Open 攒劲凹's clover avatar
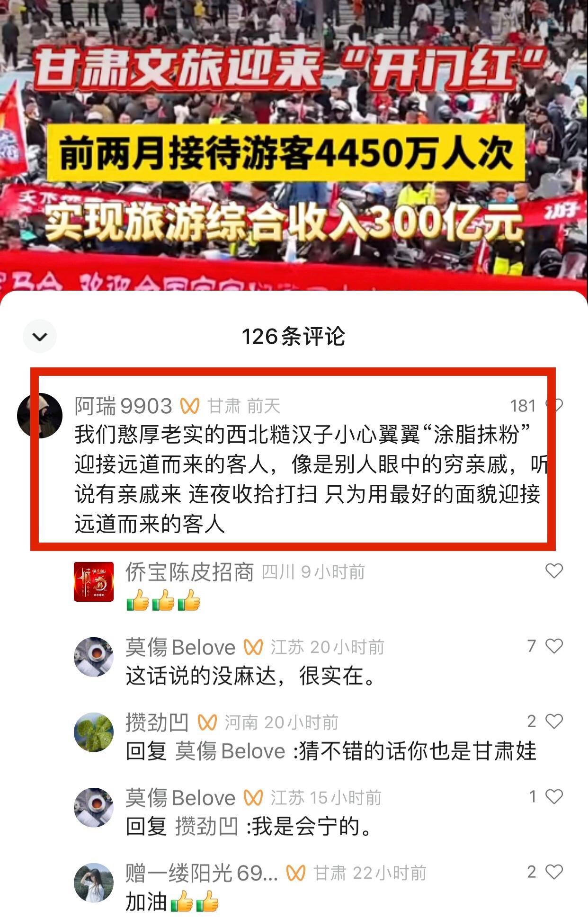588x918 pixels. pyautogui.click(x=94, y=732)
